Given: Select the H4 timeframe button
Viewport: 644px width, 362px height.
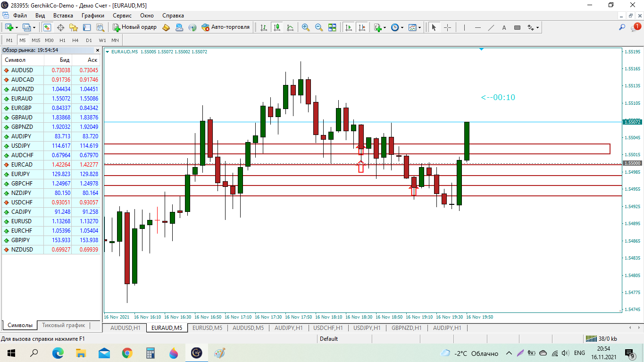Looking at the screenshot, I should tap(75, 40).
